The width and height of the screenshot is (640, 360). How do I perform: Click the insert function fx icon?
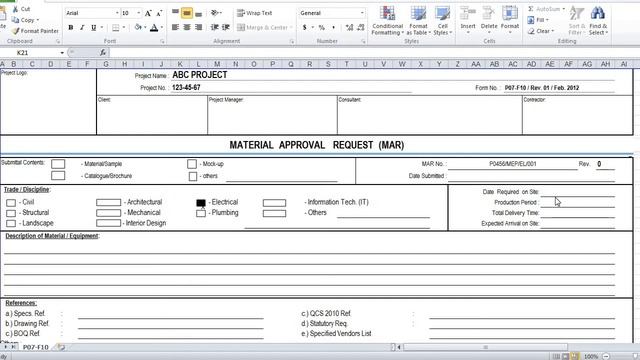click(103, 53)
